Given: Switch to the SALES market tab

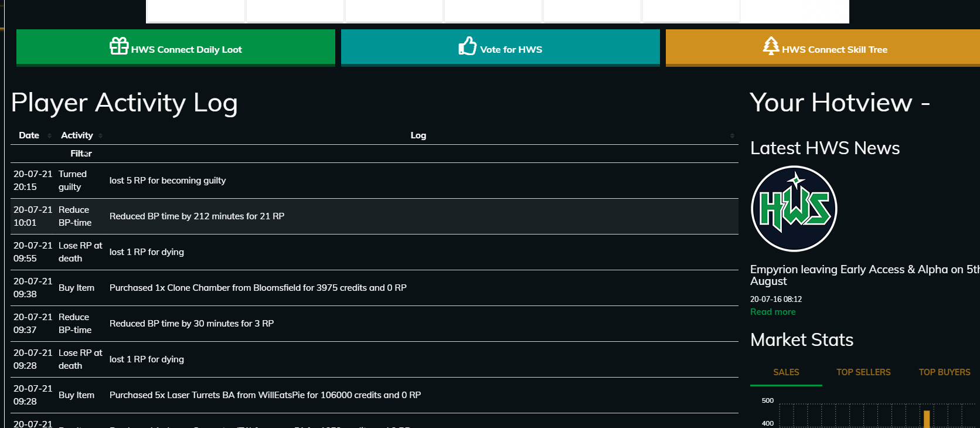Looking at the screenshot, I should click(786, 372).
